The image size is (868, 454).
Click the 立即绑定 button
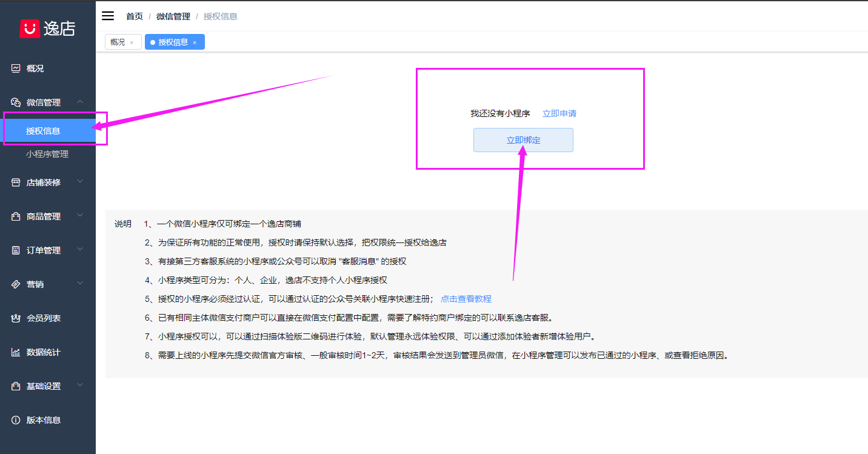[x=523, y=140]
